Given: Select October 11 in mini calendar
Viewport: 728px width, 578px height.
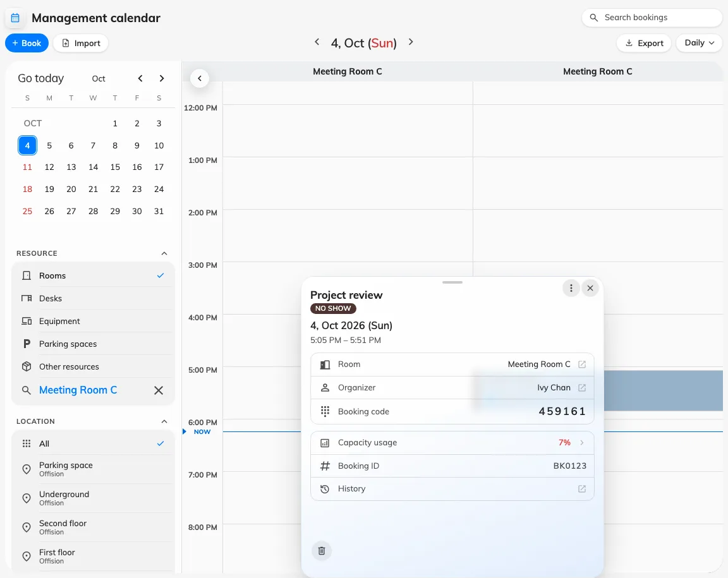Looking at the screenshot, I should click(x=27, y=167).
